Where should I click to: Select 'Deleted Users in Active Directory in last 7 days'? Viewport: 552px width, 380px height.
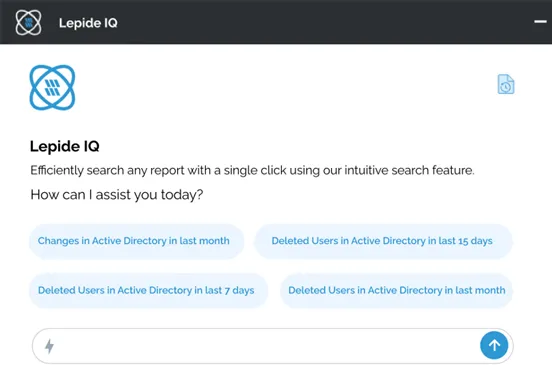pos(148,291)
